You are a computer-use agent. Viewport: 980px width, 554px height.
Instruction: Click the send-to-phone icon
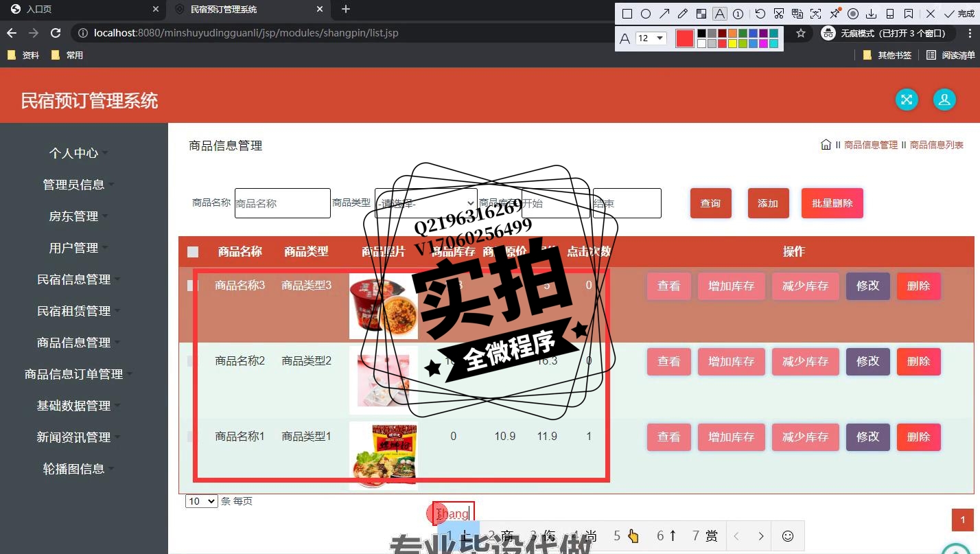click(890, 14)
